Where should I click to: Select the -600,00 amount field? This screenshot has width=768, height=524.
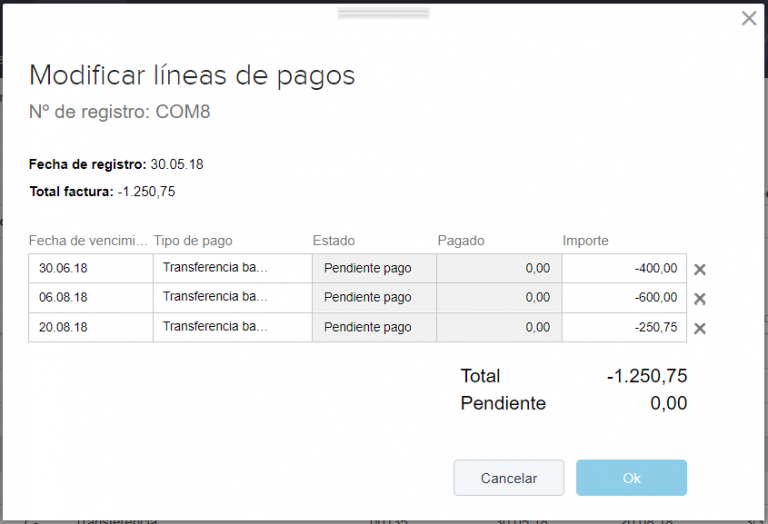pyautogui.click(x=624, y=297)
